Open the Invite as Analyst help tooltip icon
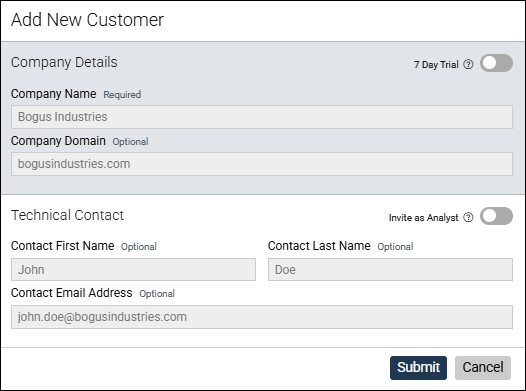The height and width of the screenshot is (391, 526). 468,217
